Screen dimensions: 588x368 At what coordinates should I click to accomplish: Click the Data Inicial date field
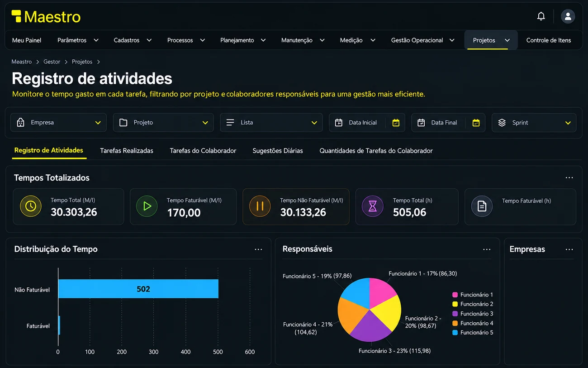coord(367,123)
